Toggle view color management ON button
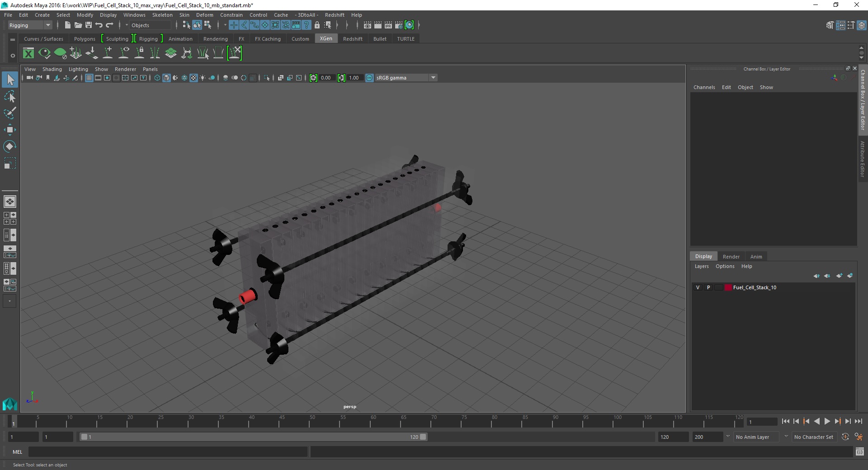This screenshot has height=470, width=868. click(x=369, y=78)
